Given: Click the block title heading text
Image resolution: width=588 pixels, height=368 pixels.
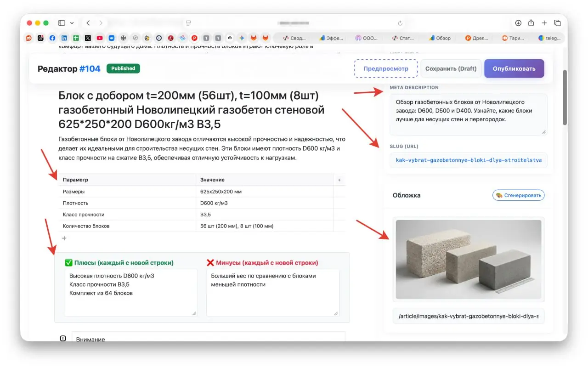Looking at the screenshot, I should point(192,110).
